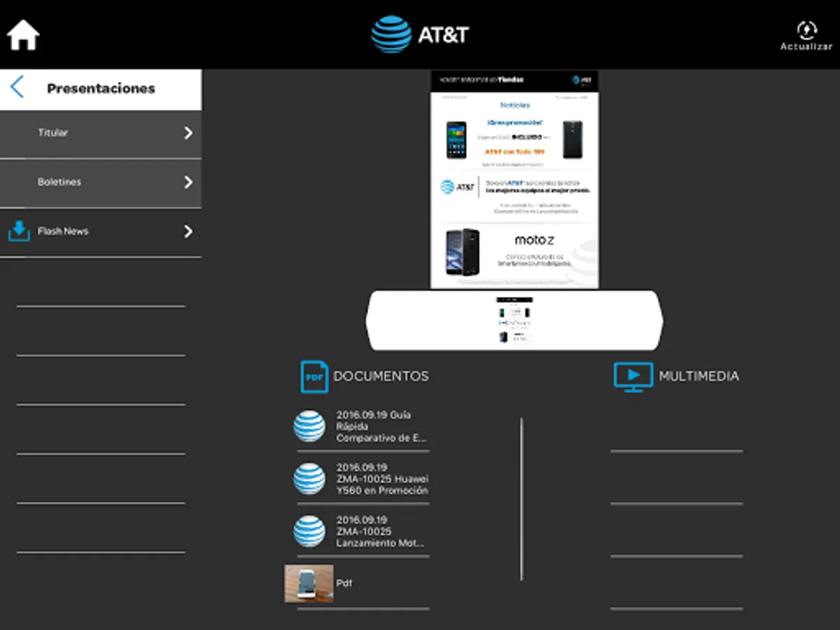Click the DOCUMENTOS section heading
This screenshot has width=840, height=630.
point(381,376)
